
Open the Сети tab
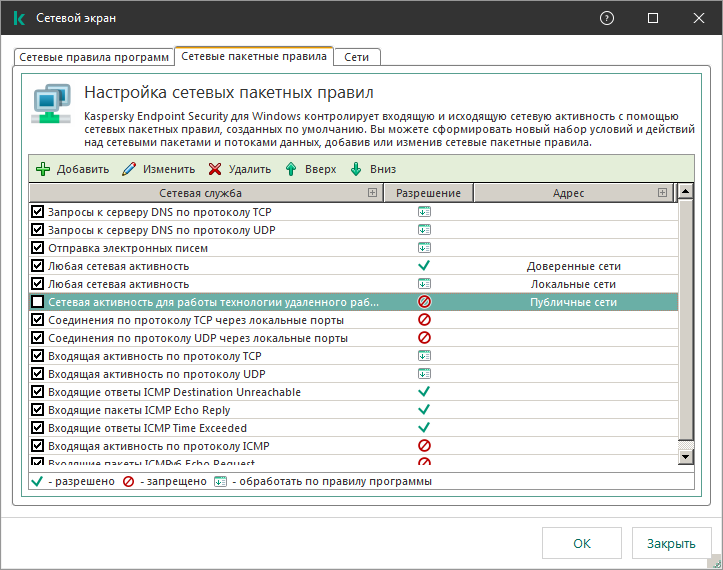[357, 58]
